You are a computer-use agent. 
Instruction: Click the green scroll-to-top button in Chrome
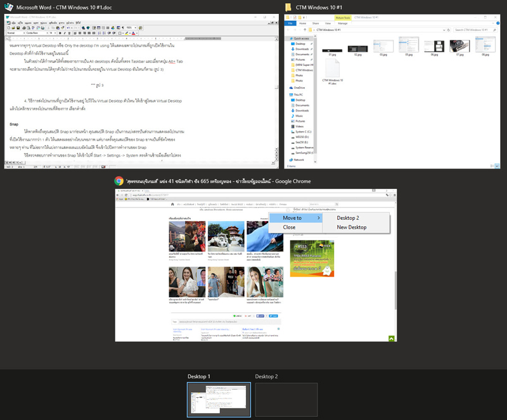[392, 338]
